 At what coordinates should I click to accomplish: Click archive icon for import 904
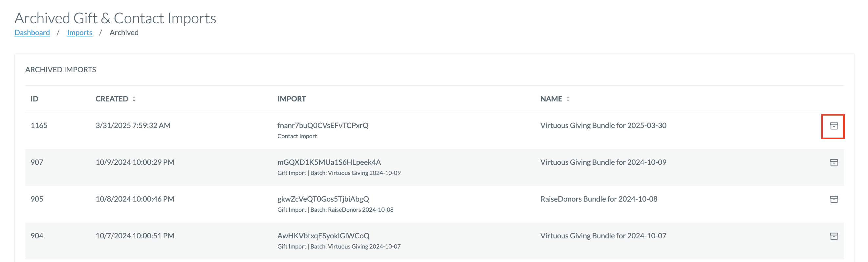[834, 236]
